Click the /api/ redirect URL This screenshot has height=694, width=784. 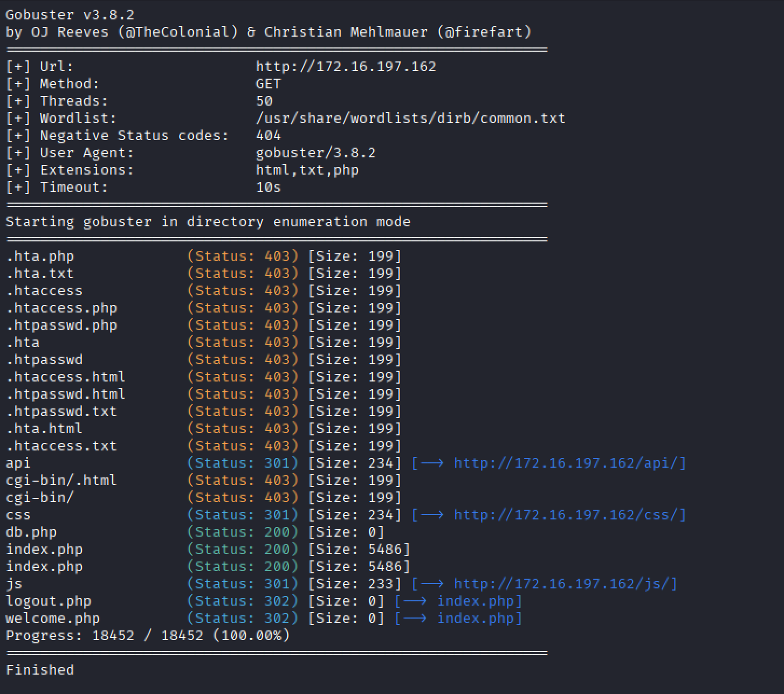(569, 463)
